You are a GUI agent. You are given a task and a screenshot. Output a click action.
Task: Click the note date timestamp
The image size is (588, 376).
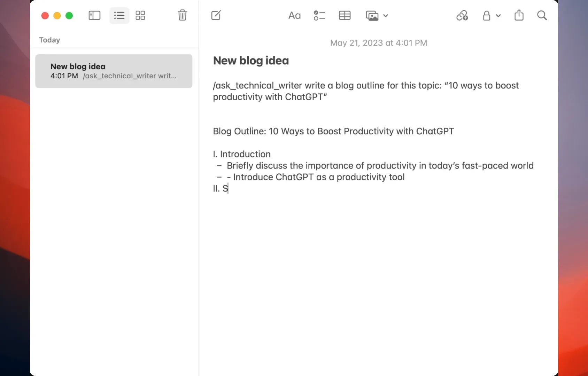[x=378, y=43]
